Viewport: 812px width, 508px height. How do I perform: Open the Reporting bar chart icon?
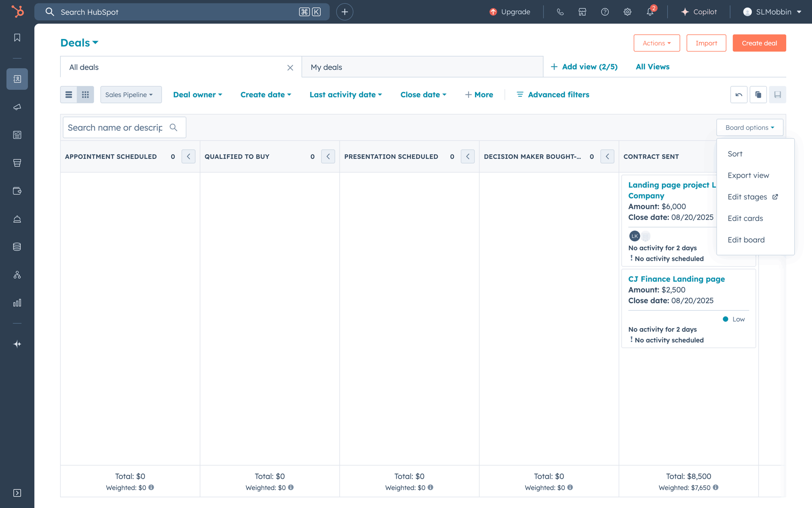17,303
